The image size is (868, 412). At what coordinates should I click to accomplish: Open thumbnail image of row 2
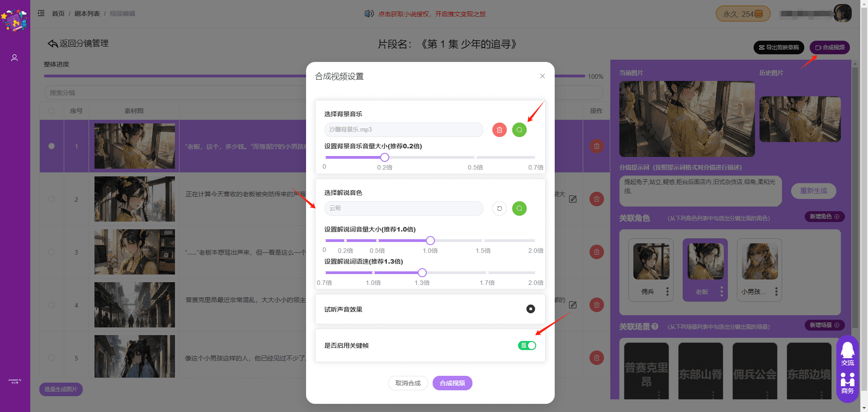point(134,199)
